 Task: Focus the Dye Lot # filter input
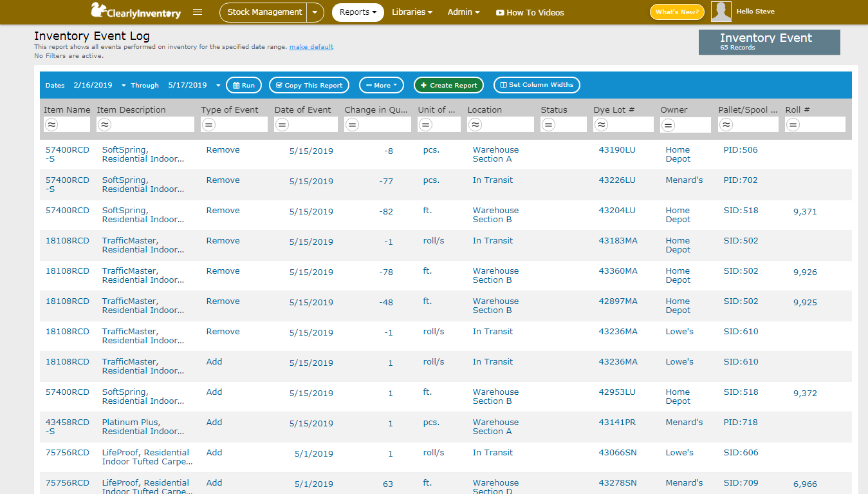pos(623,125)
